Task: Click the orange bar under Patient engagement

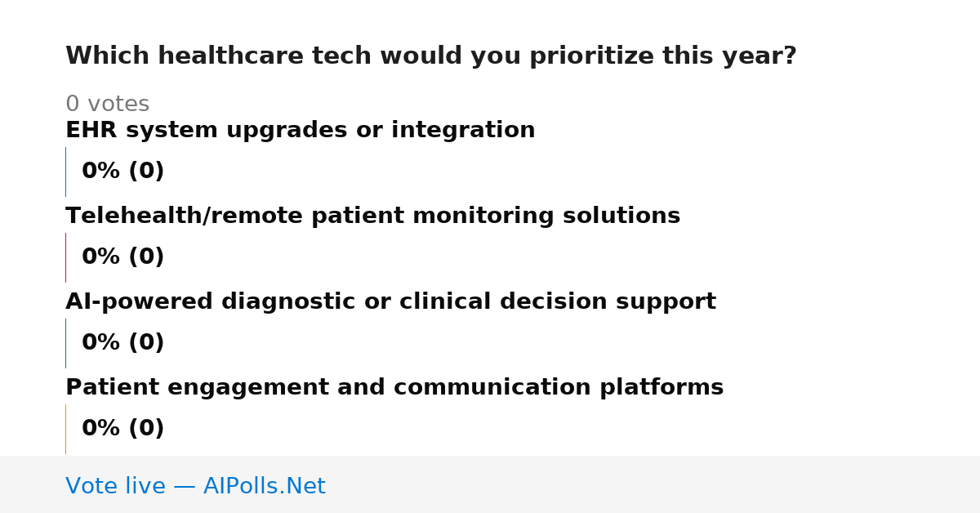Action: pyautogui.click(x=65, y=429)
